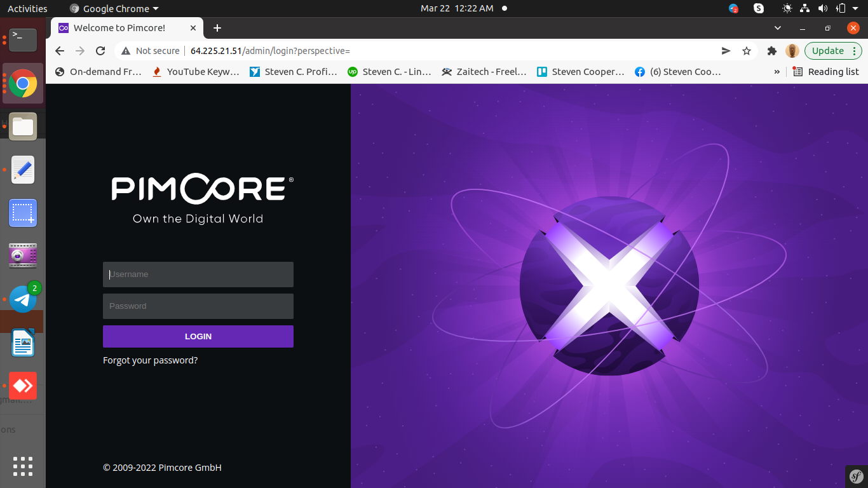Open Steven C. - Lin... Upwork bookmark
868x488 pixels.
pos(390,72)
